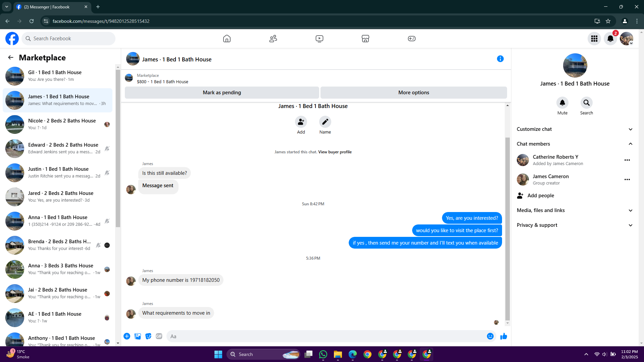Click the Facebook logo
644x362 pixels.
point(12,39)
